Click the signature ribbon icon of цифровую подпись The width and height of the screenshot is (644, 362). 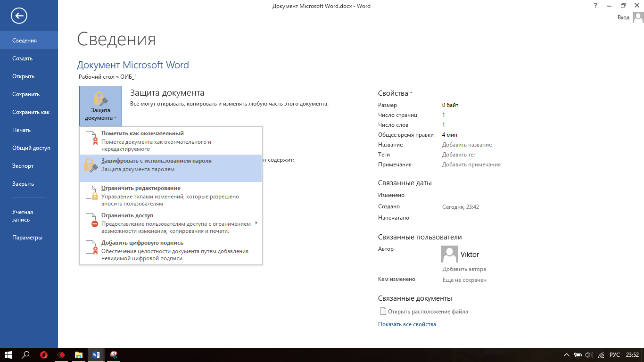coord(91,247)
